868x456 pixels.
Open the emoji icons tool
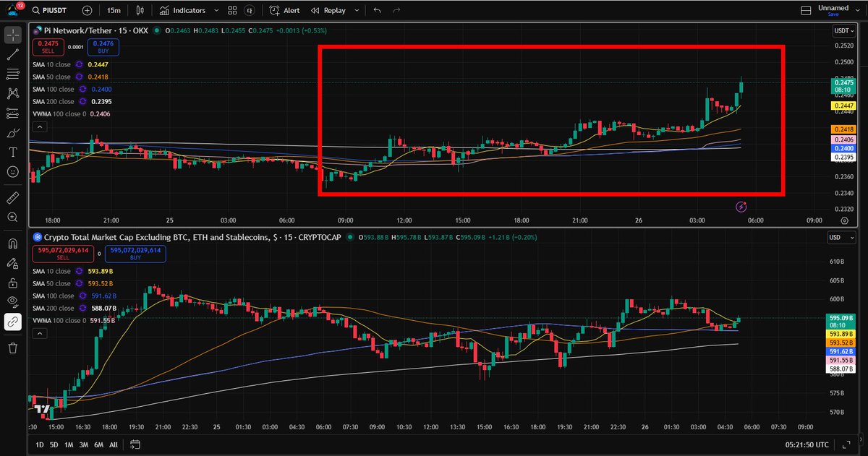pyautogui.click(x=13, y=172)
